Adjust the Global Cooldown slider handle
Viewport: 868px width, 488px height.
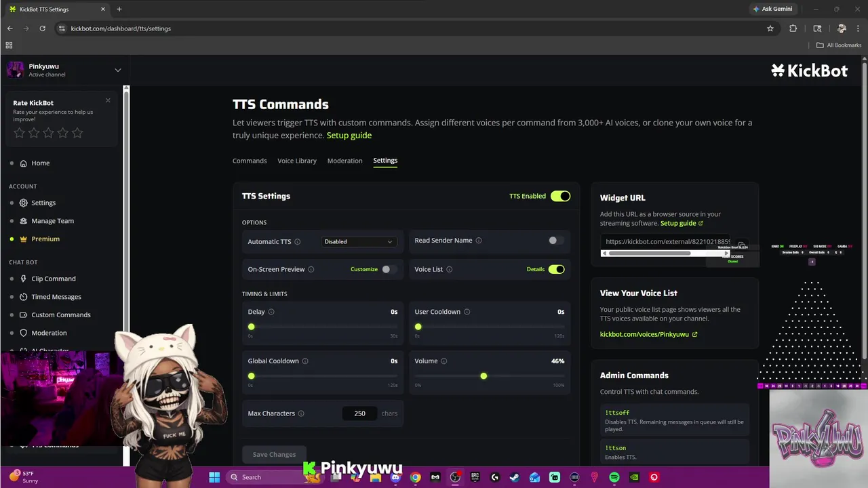[x=251, y=376]
